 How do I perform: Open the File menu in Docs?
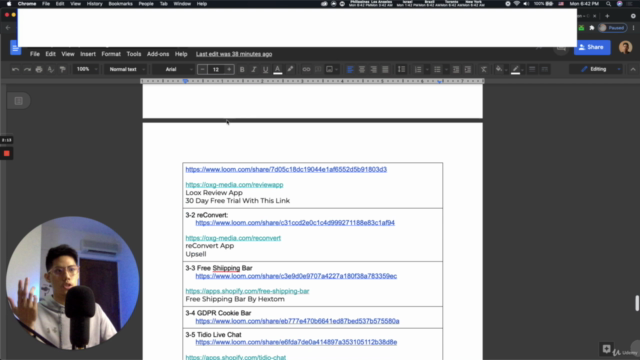coord(35,54)
